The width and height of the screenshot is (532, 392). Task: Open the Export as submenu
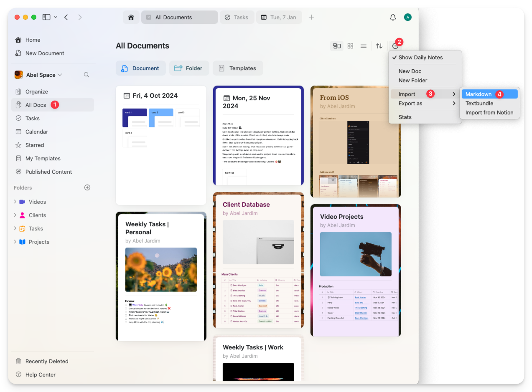[425, 104]
